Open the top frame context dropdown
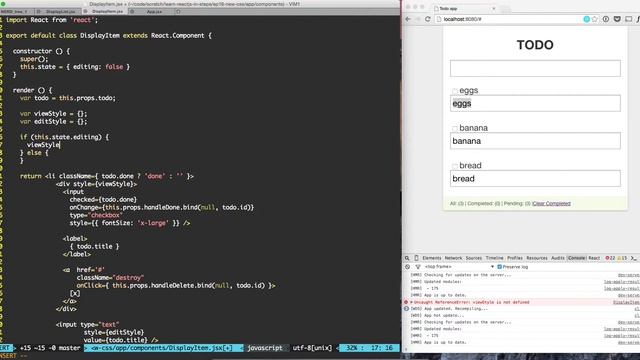The image size is (640, 360). click(459, 267)
